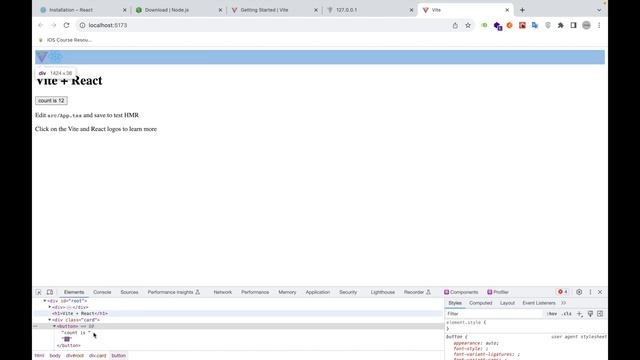Open Event Listeners pane tab
The image size is (640, 360).
click(x=539, y=303)
